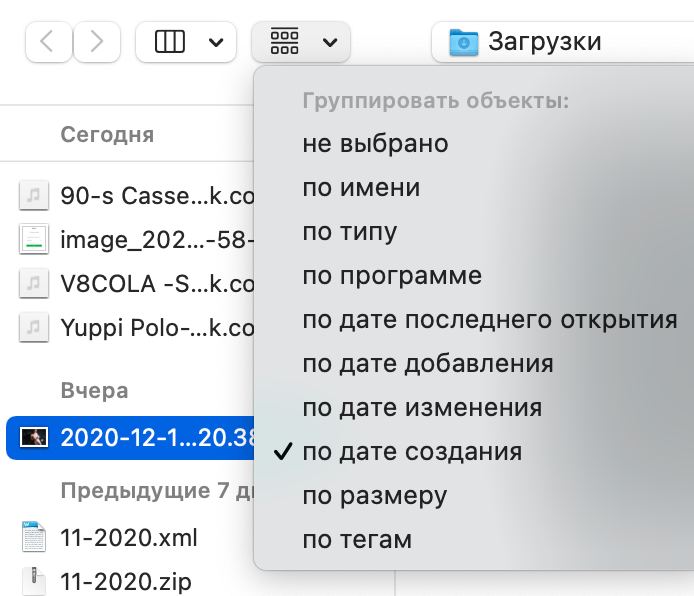
Task: Click the grouping grid icon
Action: coord(284,42)
